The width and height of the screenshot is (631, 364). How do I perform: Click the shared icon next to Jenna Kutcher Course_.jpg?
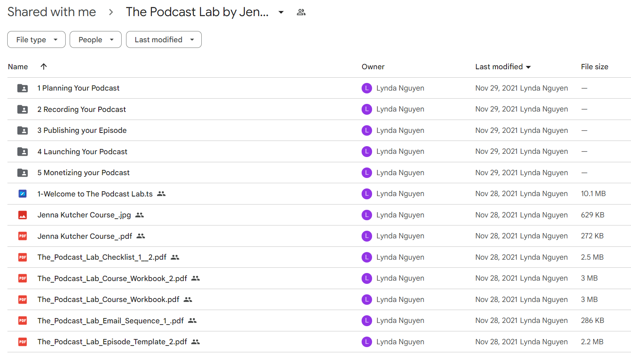point(140,215)
